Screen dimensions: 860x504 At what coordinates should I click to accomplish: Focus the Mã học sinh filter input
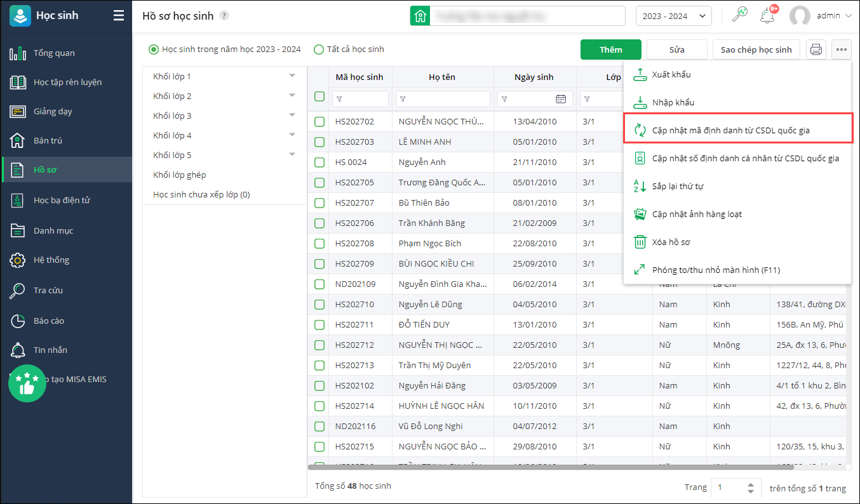point(360,99)
